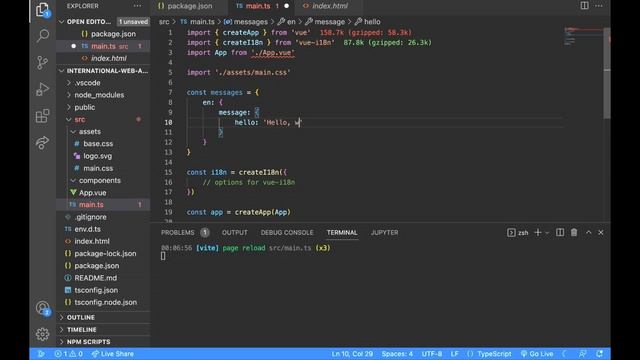Open tsconfig.json in the file tree
This screenshot has width=640, height=360.
(96, 290)
